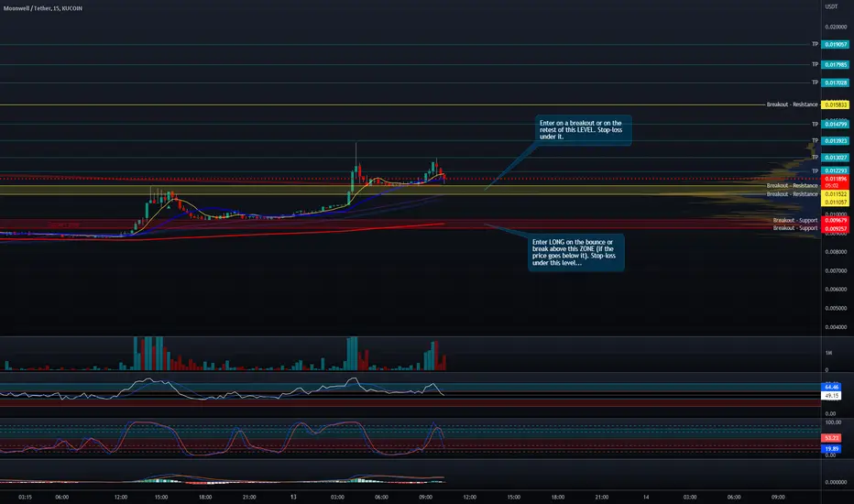
Task: Click the USDT currency label on price axis
Action: [831, 6]
